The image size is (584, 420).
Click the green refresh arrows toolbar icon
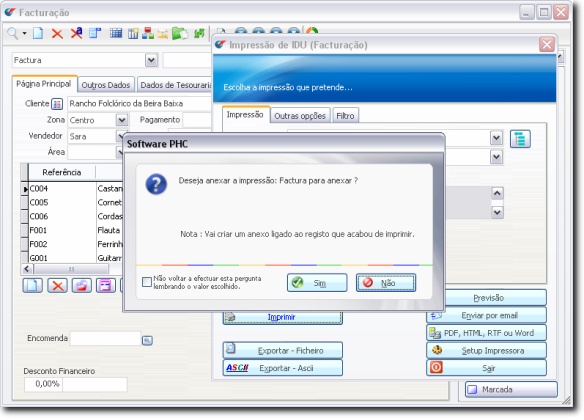pyautogui.click(x=199, y=34)
